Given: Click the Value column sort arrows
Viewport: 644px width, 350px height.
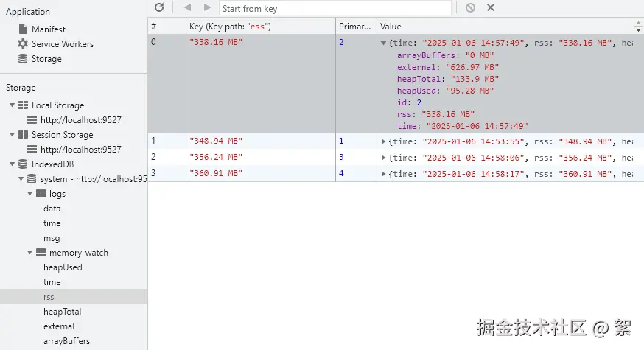Looking at the screenshot, I should point(638,27).
